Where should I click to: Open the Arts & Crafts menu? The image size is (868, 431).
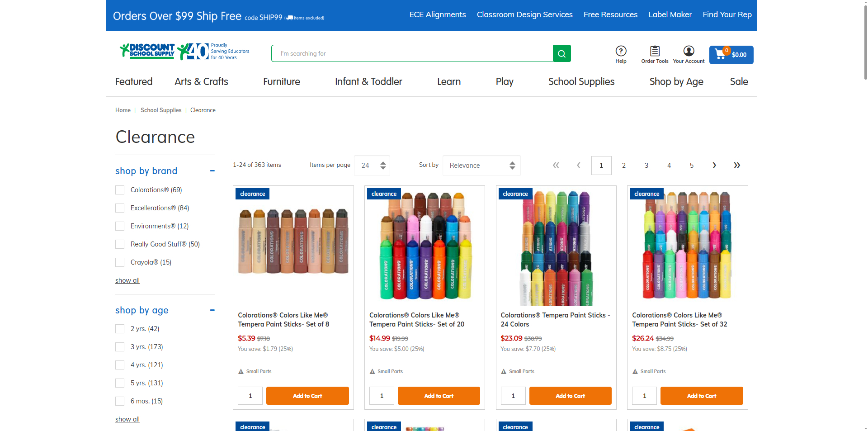tap(202, 82)
